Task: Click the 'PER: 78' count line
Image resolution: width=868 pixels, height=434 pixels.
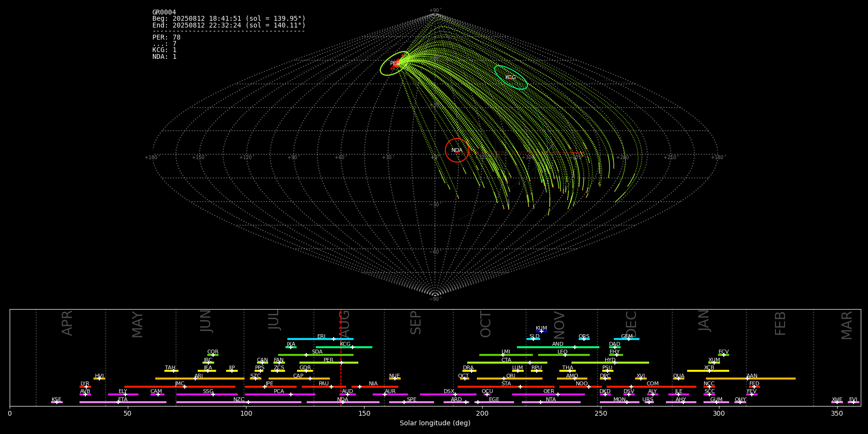Action: point(166,37)
